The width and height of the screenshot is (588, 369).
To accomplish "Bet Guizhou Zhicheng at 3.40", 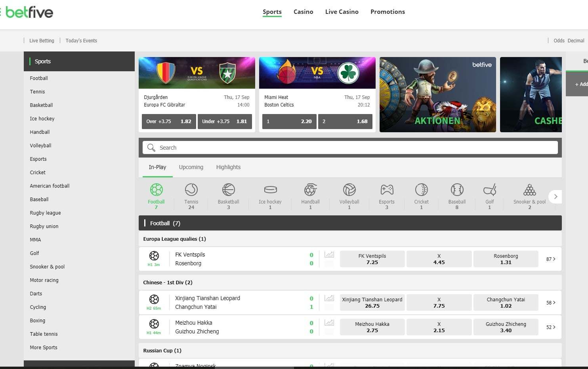I will pos(506,327).
